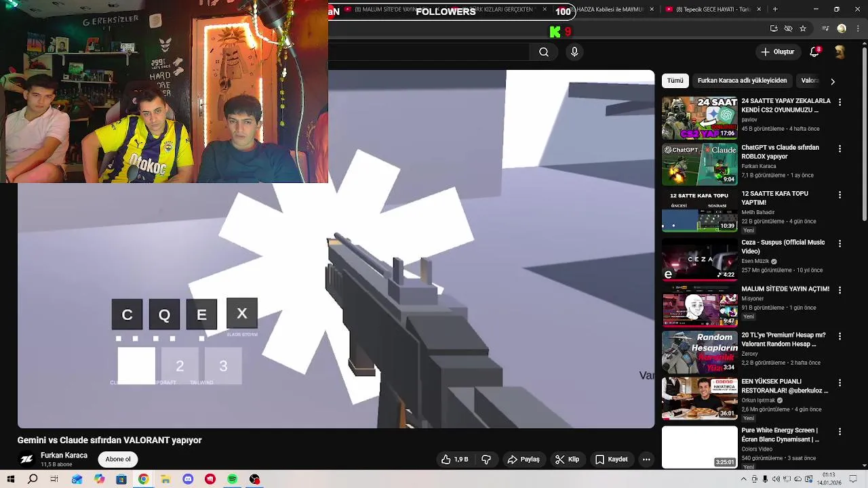Open a new browser tab
Screen dimensions: 868x488
[775, 9]
